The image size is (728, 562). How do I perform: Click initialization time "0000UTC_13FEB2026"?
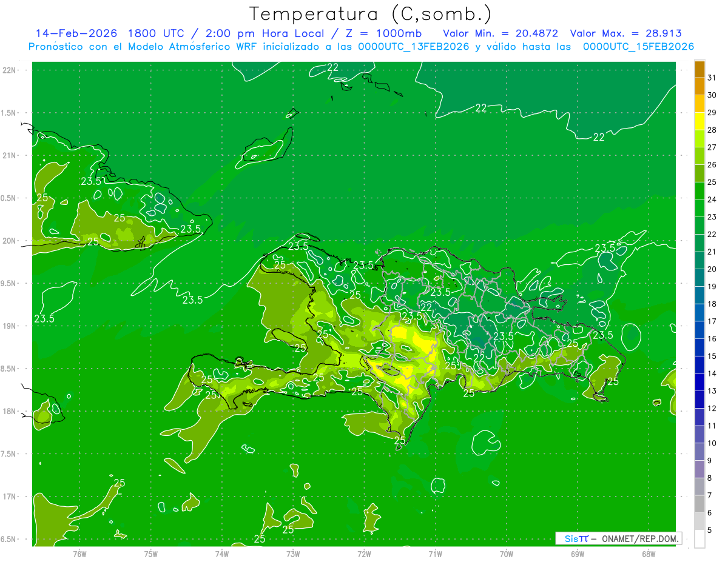coord(413,47)
